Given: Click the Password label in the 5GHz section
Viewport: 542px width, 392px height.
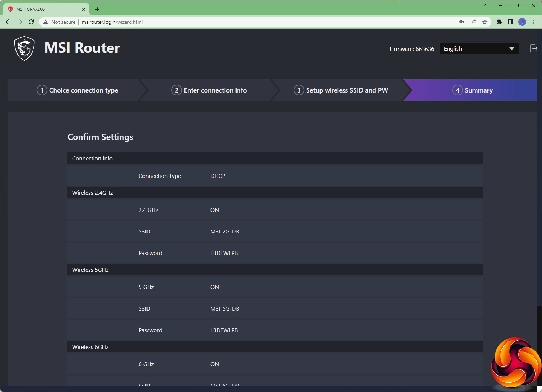Looking at the screenshot, I should 150,330.
